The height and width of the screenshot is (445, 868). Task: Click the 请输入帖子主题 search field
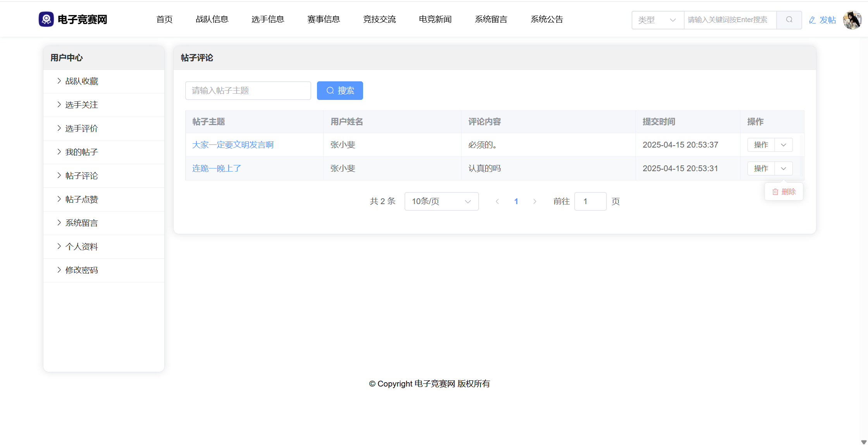248,91
